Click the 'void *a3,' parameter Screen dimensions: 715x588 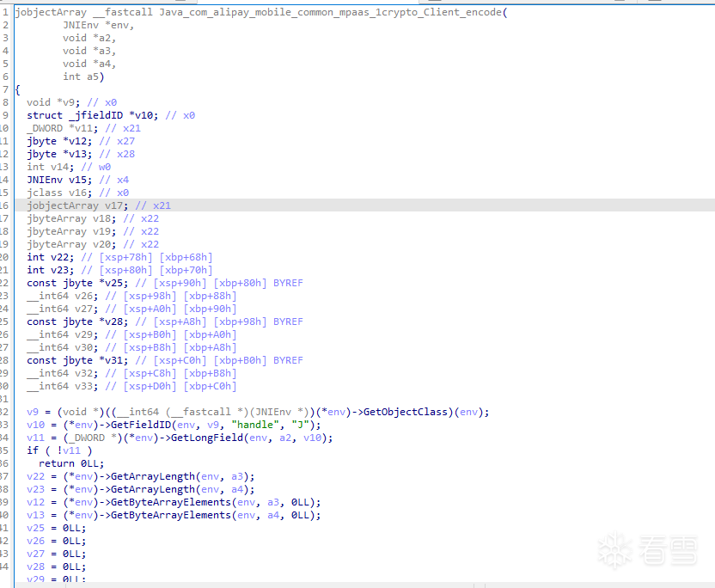pyautogui.click(x=89, y=51)
